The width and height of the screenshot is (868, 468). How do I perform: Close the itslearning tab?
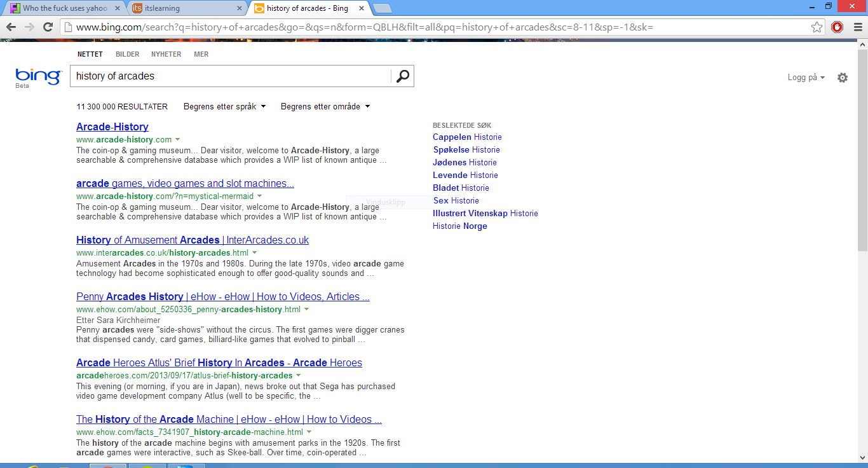coord(240,8)
